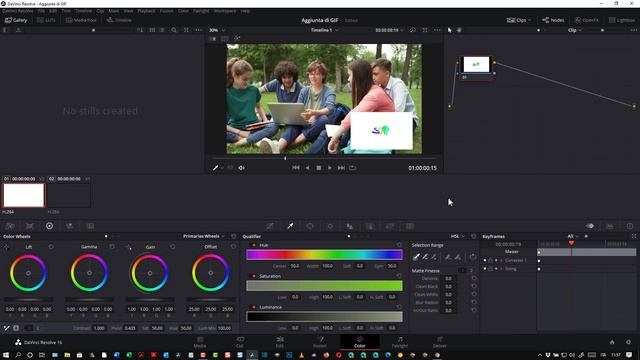
Task: Reset the Lift color wheel
Action: (x=51, y=247)
